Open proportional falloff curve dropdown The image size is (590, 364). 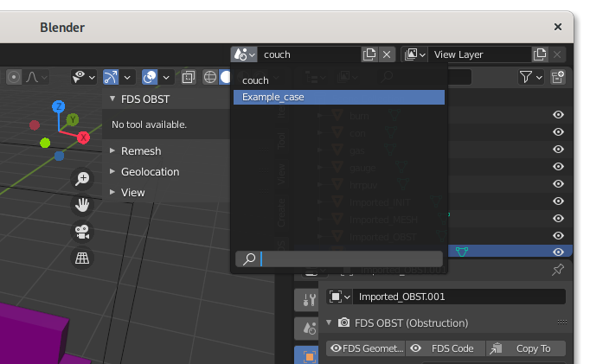[x=36, y=78]
